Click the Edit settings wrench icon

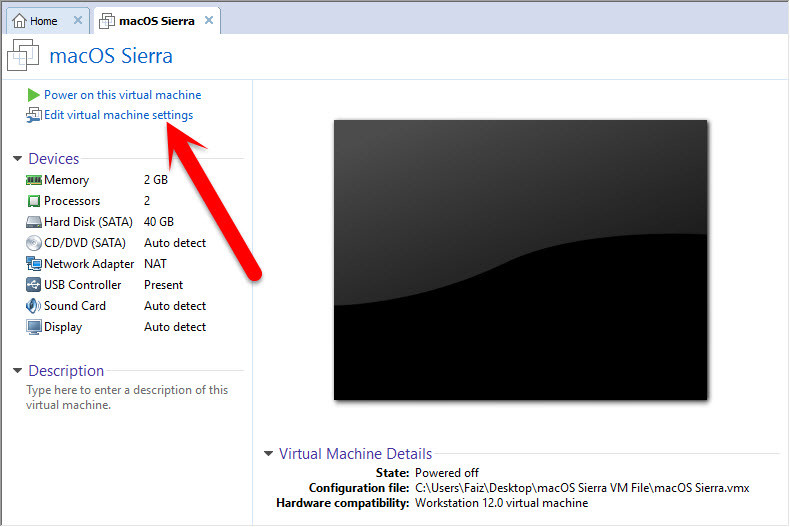[34, 115]
